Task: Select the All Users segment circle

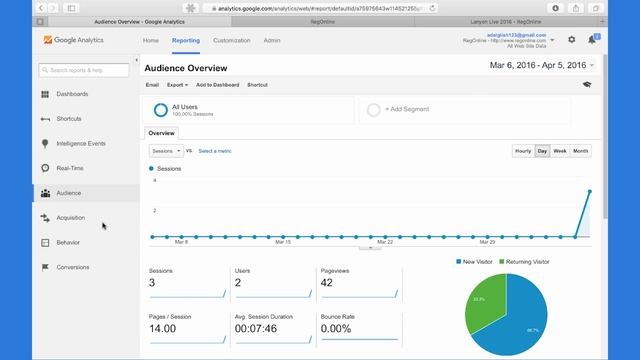Action: (x=160, y=110)
